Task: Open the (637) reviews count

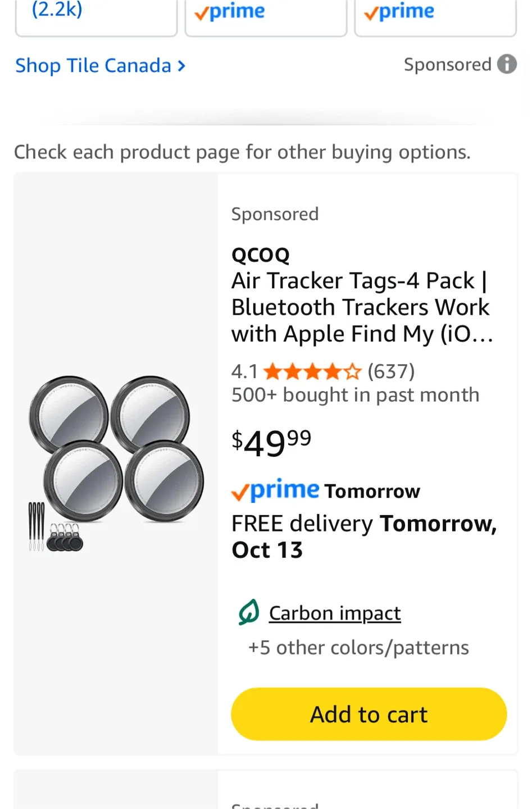Action: tap(391, 371)
